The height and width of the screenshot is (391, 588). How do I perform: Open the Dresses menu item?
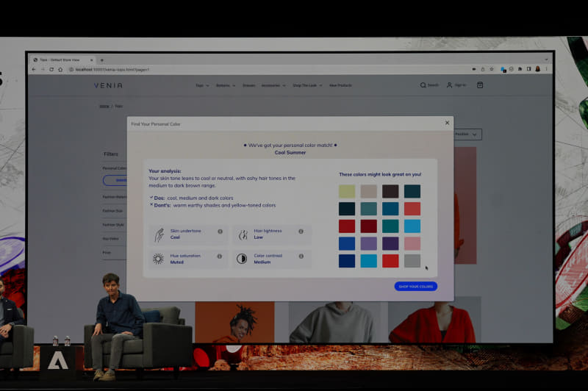point(248,85)
